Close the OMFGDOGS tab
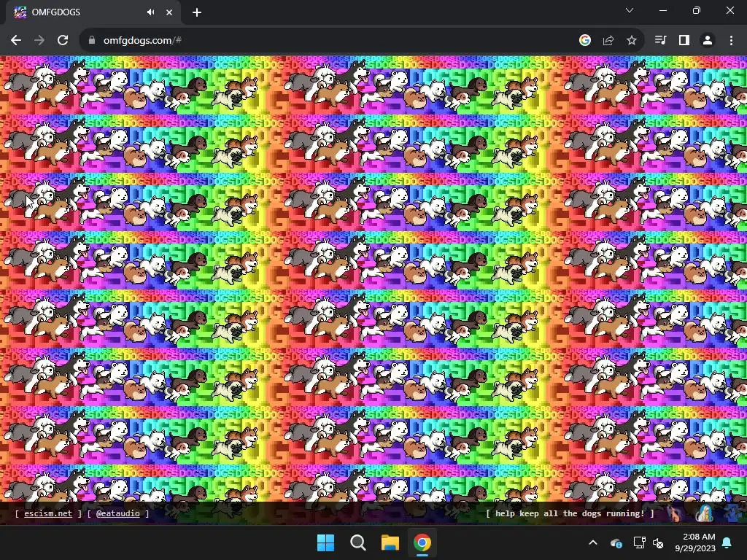 (169, 12)
